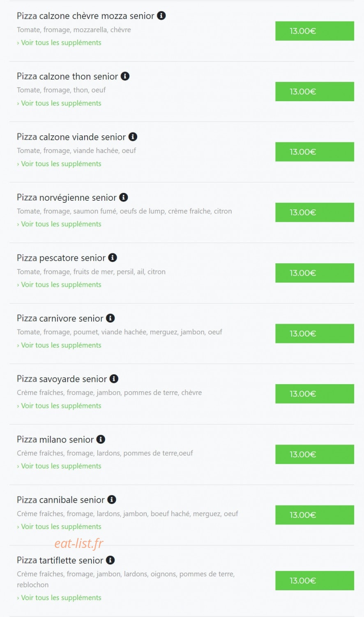Expand supplements under Pizza tartiflette senior
Screen dimensions: 364x617
pyautogui.click(x=59, y=598)
